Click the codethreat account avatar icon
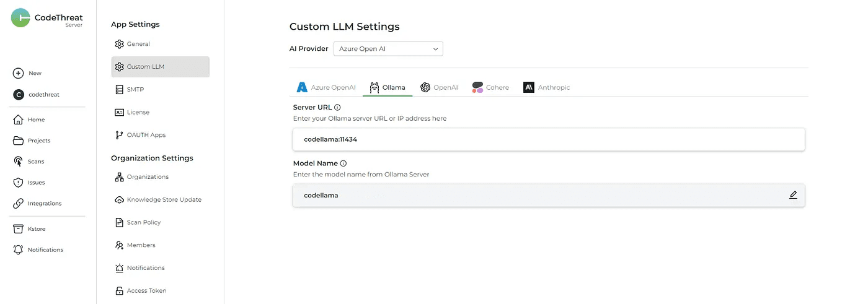 coord(19,95)
